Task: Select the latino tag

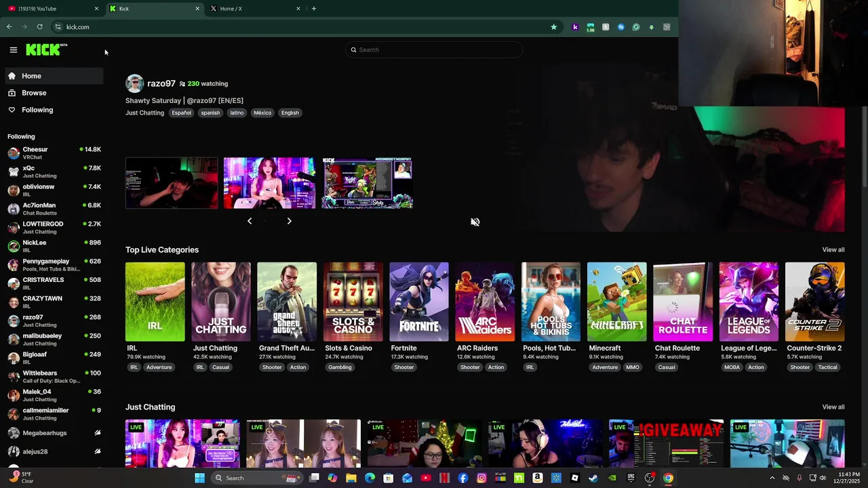Action: tap(237, 113)
